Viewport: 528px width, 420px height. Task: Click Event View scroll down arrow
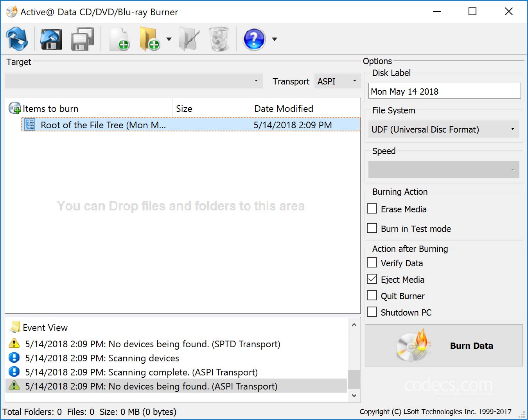(354, 395)
